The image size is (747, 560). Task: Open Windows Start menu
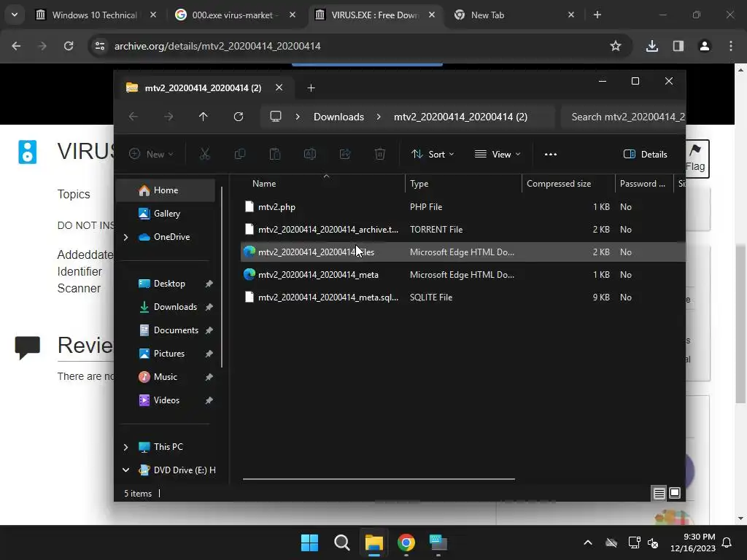309,542
